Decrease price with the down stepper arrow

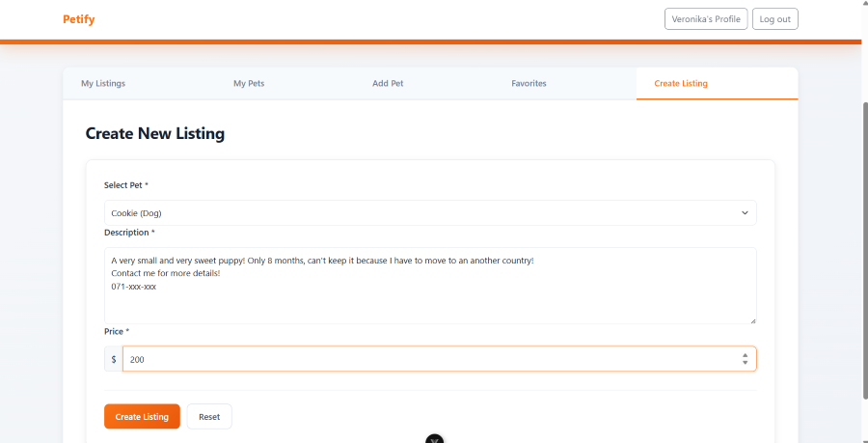coord(745,363)
